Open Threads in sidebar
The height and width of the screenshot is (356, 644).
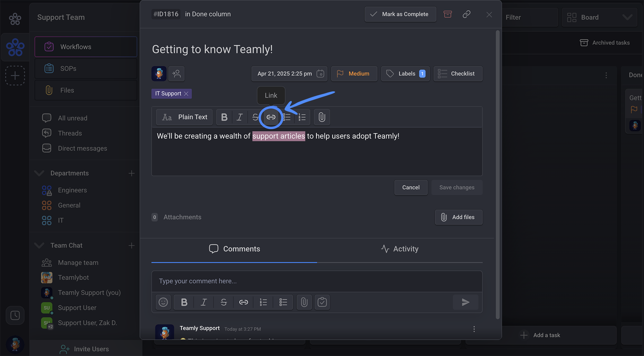pos(70,133)
